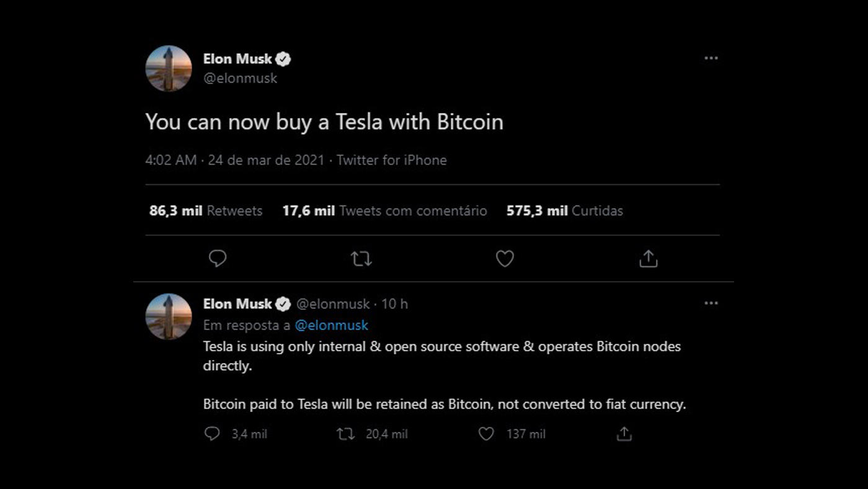Click the reply icon on the Bitcoin nodes reply
The width and height of the screenshot is (868, 489).
213,434
